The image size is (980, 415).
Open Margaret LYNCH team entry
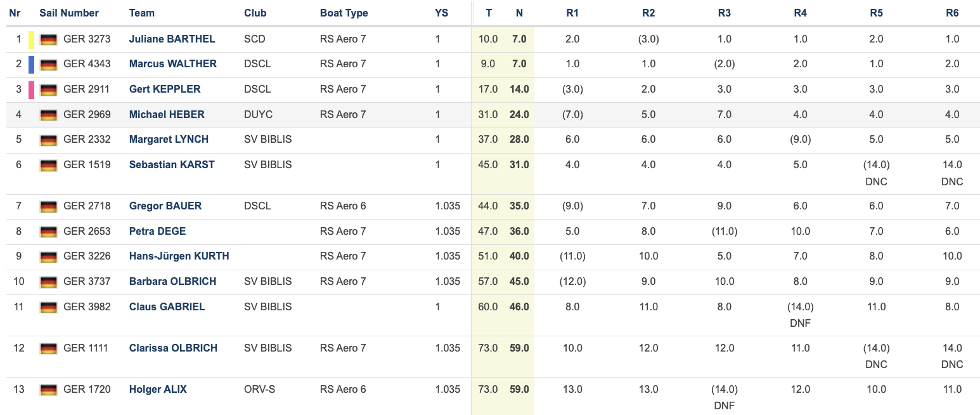click(169, 139)
